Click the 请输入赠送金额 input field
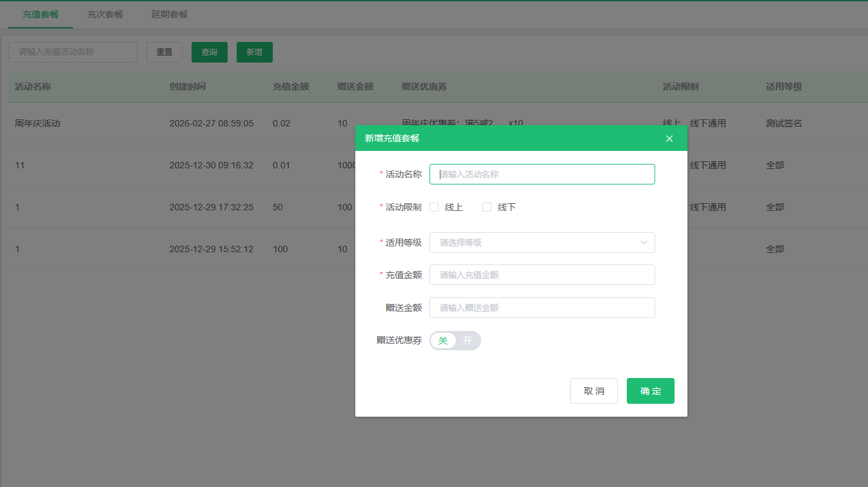 542,308
